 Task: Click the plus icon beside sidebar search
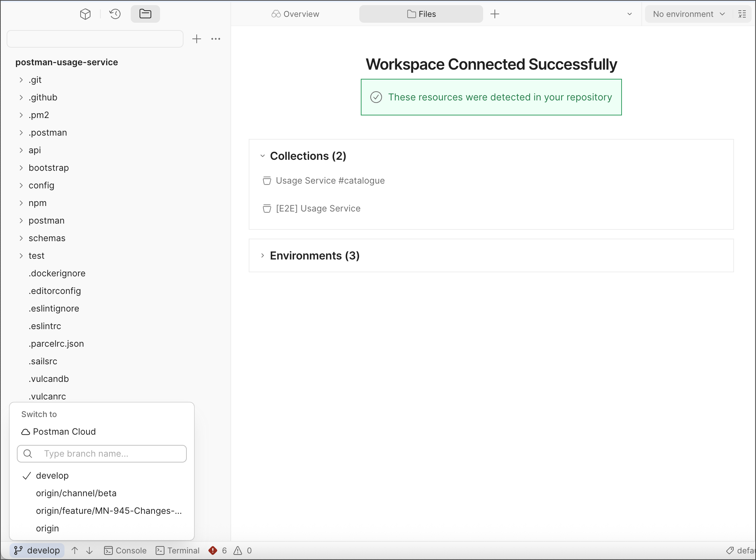197,39
